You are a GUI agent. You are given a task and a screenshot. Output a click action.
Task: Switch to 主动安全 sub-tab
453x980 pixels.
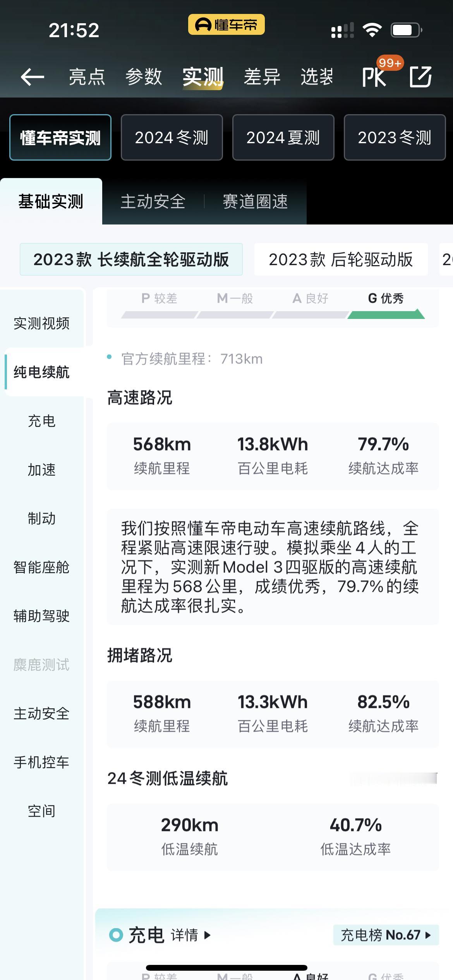click(153, 202)
